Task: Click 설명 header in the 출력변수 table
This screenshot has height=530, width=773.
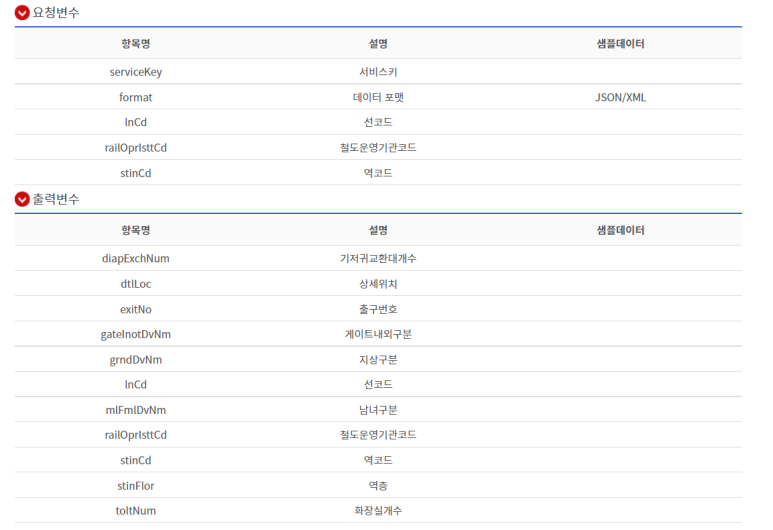Action: coord(378,230)
